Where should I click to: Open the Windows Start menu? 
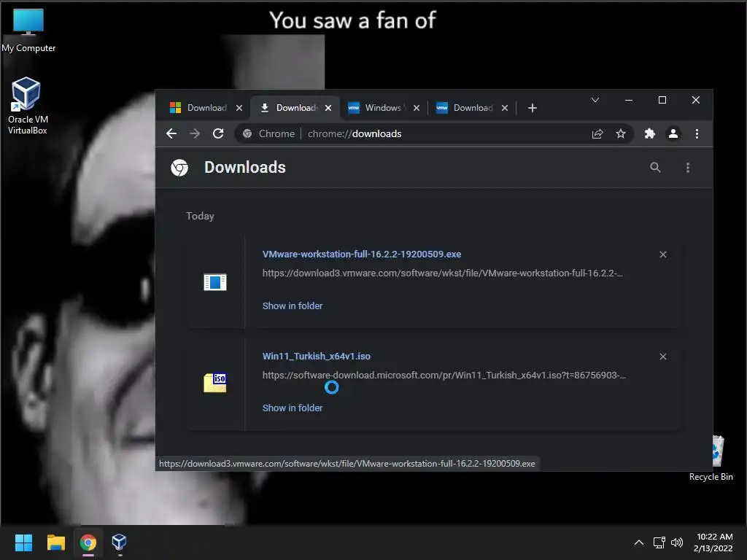click(x=23, y=542)
